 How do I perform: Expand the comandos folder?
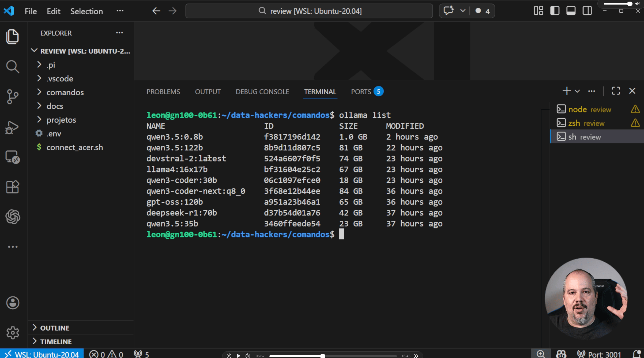tap(65, 92)
